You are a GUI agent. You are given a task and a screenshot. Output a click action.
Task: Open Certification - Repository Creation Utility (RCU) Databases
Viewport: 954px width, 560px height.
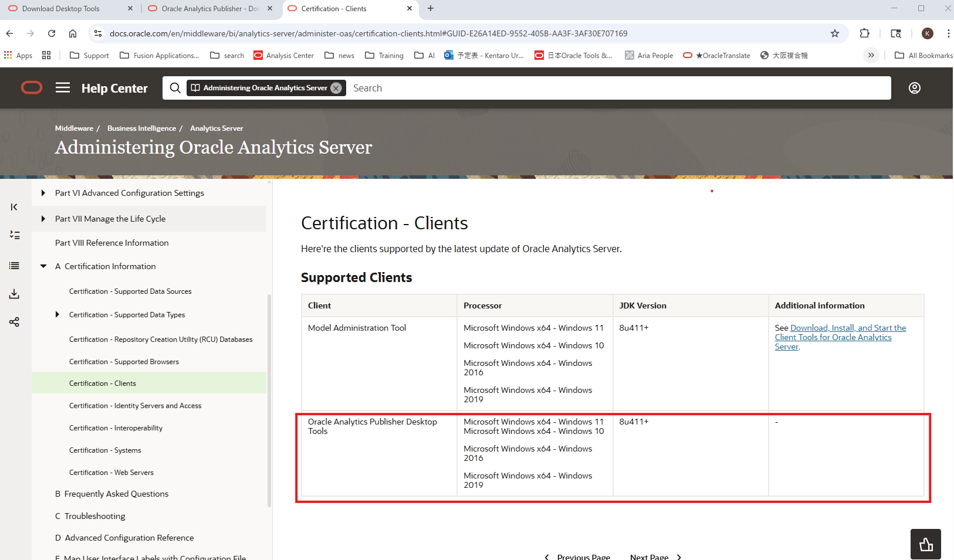pos(161,340)
